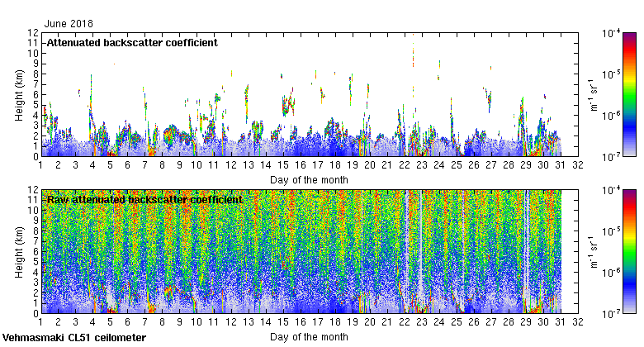
Task: Click day 28 tick label on top plot
Action: pyautogui.click(x=509, y=165)
